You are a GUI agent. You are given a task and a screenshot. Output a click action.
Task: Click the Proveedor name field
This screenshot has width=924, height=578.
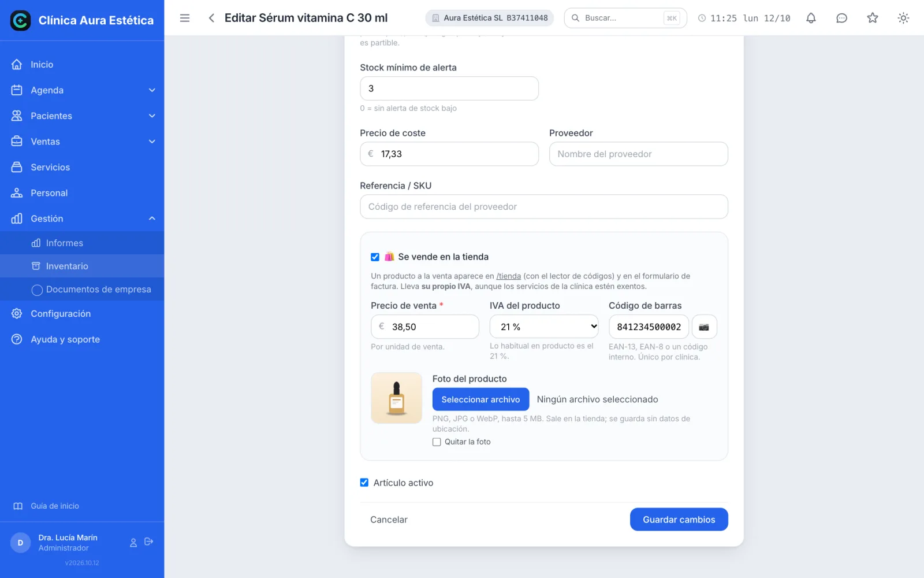click(x=639, y=154)
